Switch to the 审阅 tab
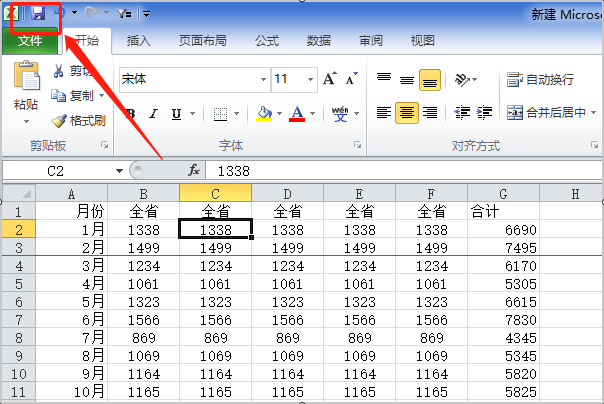The image size is (604, 404). coord(371,40)
